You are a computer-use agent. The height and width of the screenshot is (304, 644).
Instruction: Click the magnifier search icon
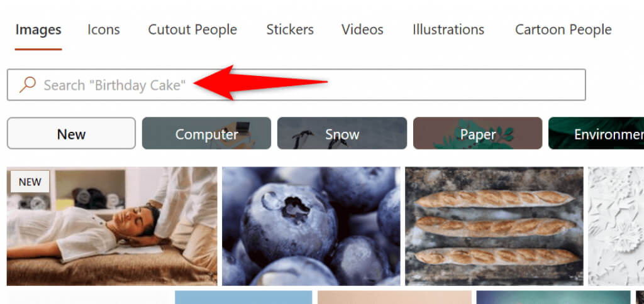28,85
